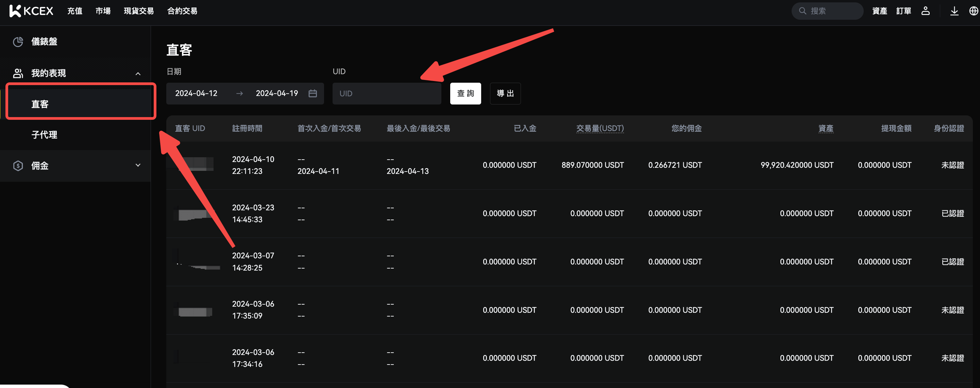The image size is (980, 388).
Task: Open the user profile icon
Action: (x=925, y=11)
